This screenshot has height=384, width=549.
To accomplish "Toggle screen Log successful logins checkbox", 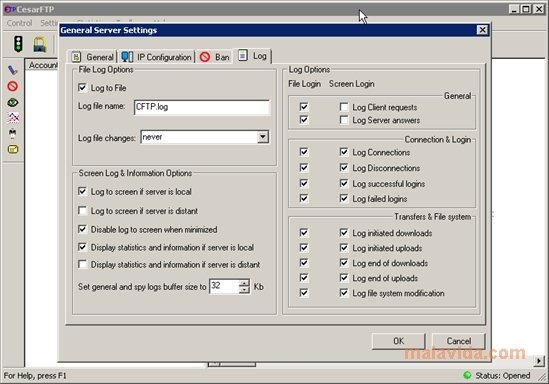I will (344, 183).
